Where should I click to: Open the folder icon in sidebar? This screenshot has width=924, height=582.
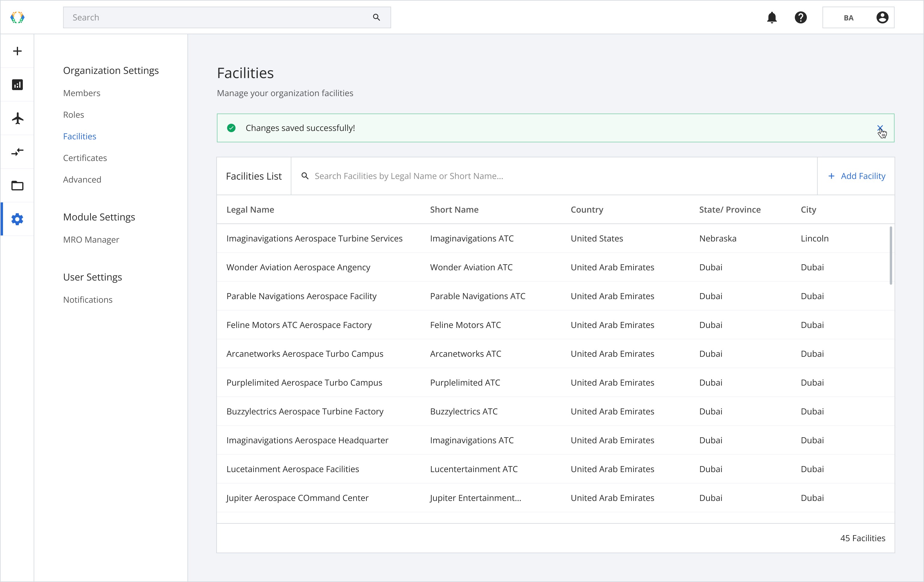[x=17, y=186]
